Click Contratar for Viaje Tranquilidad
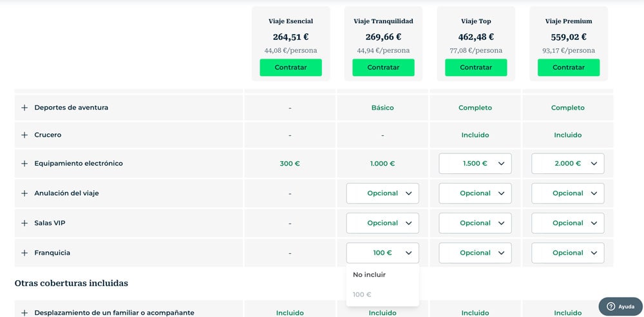This screenshot has height=317, width=644. click(x=383, y=68)
